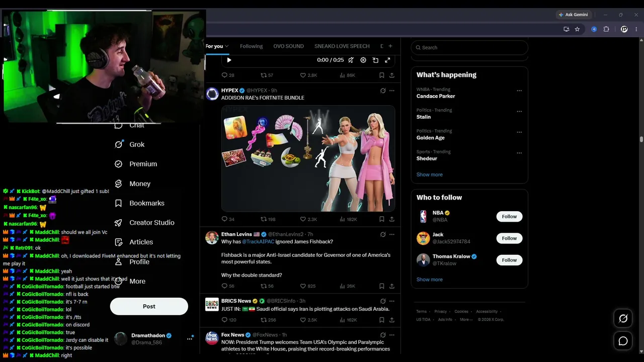
Task: Switch to the Following tab
Action: click(x=252, y=46)
